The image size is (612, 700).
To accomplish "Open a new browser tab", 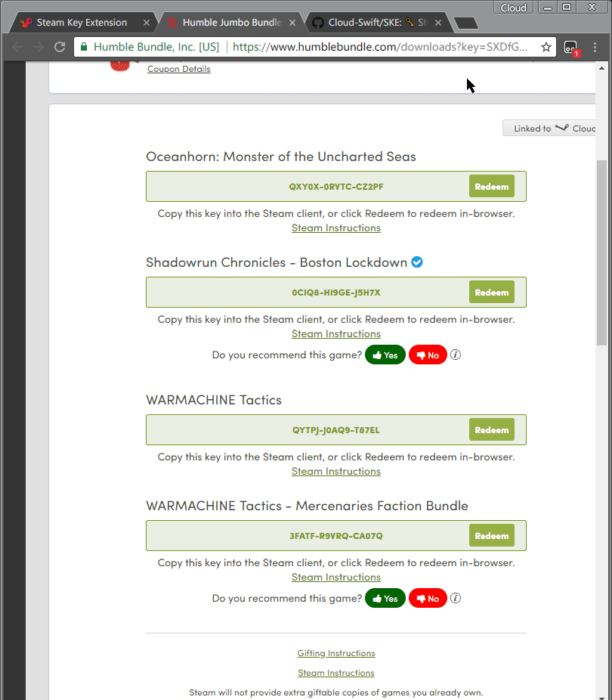I will [466, 23].
